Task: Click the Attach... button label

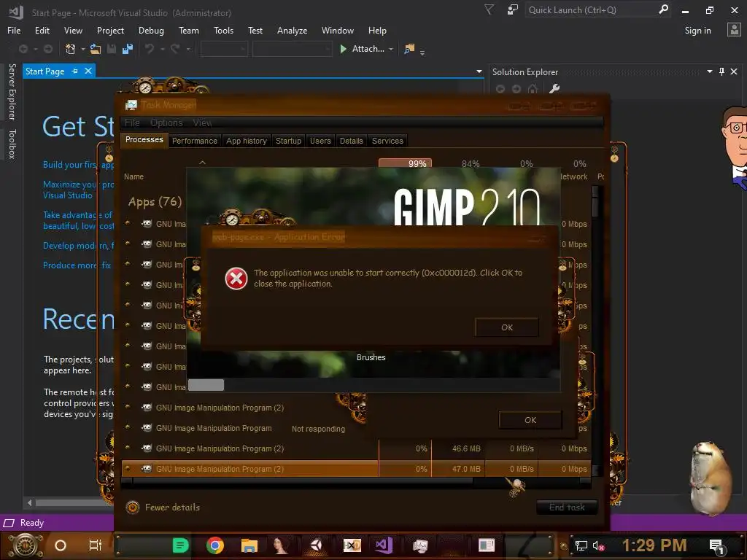Action: click(x=368, y=49)
